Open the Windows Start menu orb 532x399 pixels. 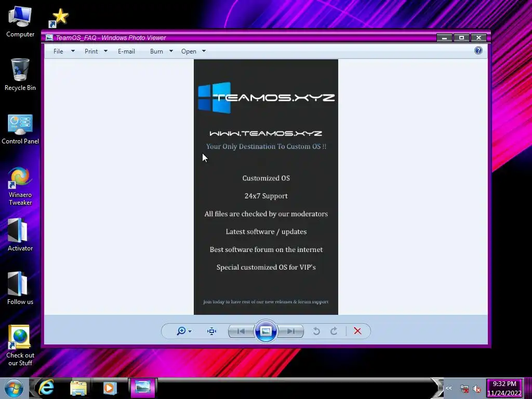14,388
